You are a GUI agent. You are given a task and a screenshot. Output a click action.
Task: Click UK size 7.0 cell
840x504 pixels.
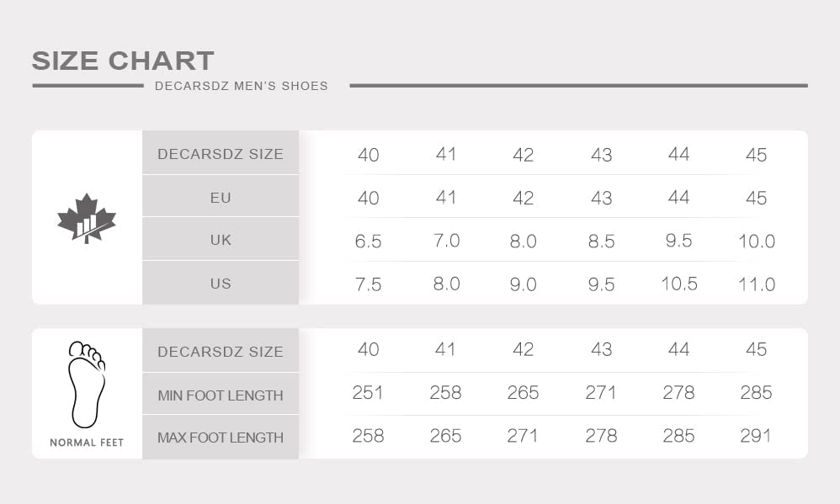(x=446, y=241)
